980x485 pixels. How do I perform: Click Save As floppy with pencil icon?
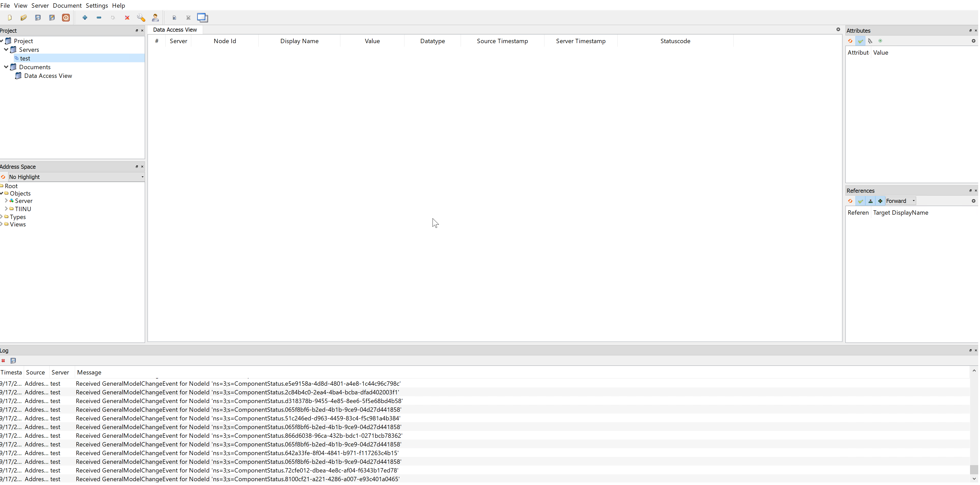52,18
